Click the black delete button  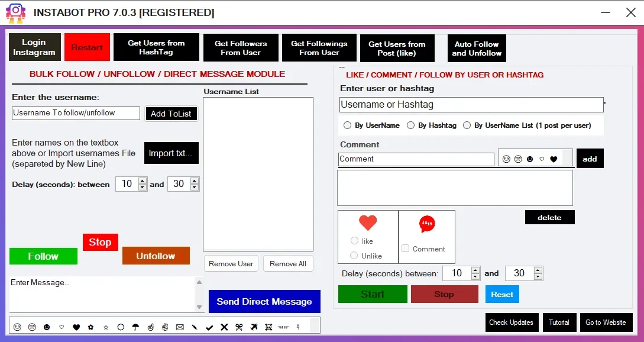[x=549, y=218]
